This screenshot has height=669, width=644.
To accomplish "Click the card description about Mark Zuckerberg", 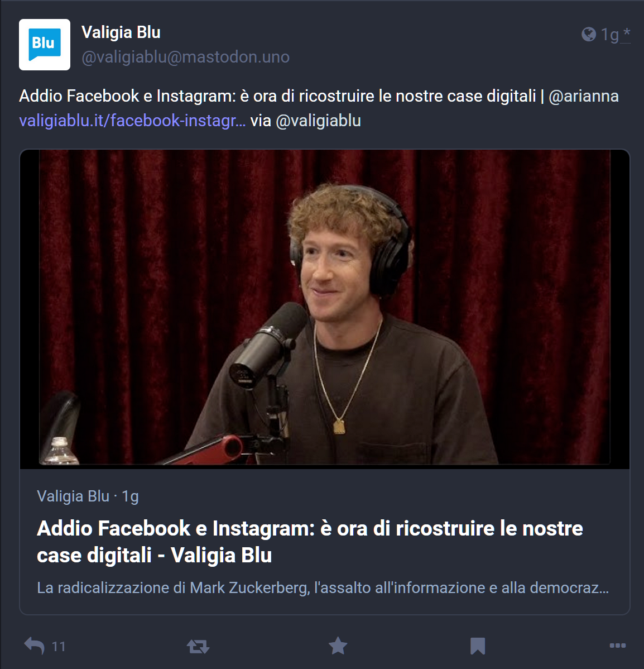I will 323,587.
